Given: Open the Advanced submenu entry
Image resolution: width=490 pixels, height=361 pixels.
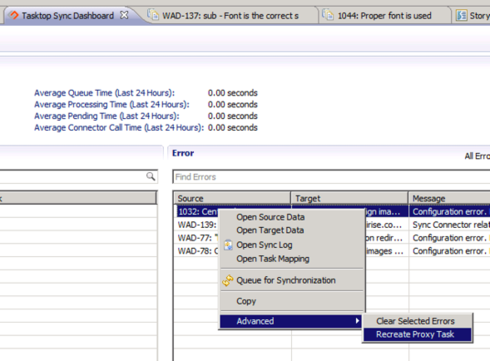Looking at the screenshot, I should click(290, 321).
